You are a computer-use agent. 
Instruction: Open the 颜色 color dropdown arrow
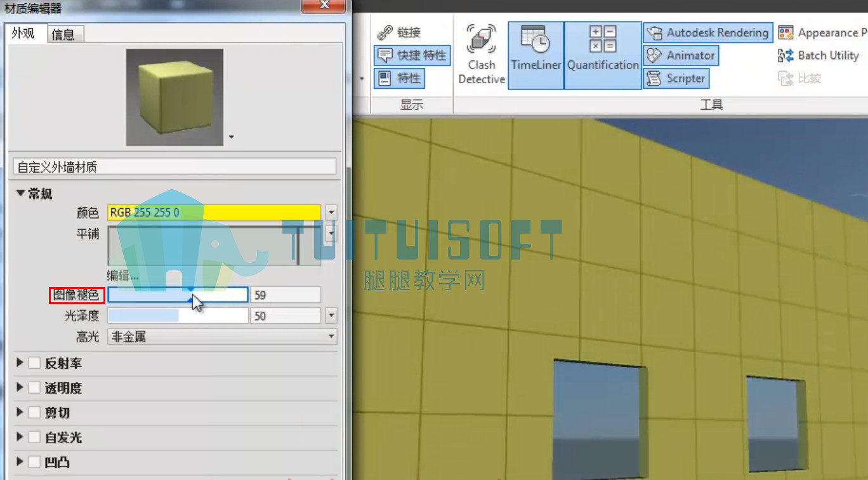click(x=331, y=212)
